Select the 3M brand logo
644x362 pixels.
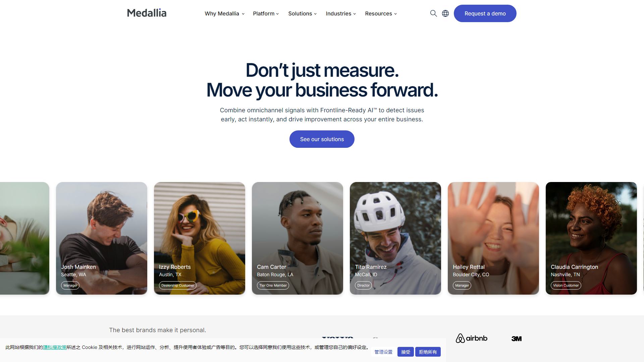tap(517, 339)
